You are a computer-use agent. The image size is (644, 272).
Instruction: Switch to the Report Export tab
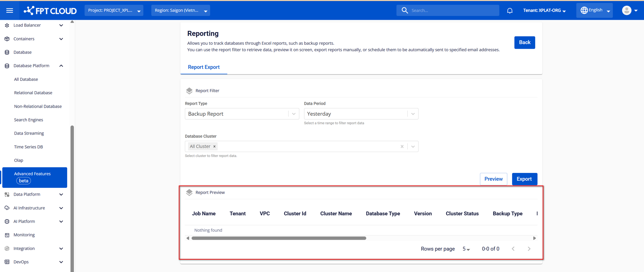coord(204,67)
